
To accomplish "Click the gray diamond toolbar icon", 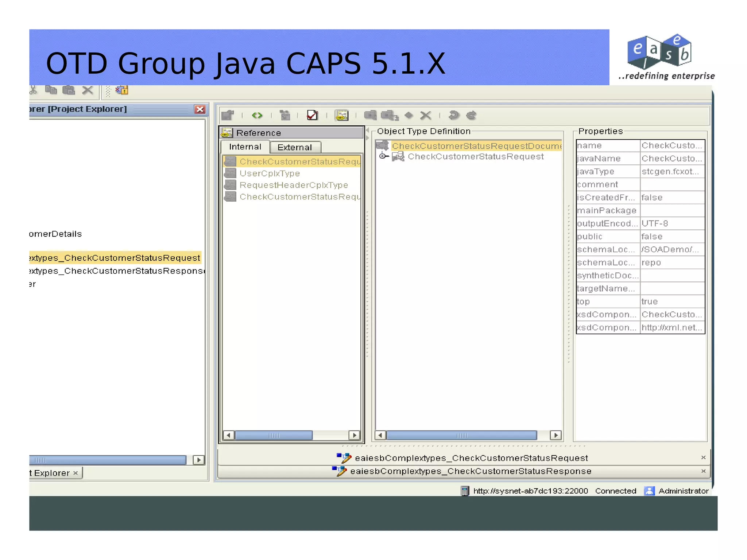I will point(409,115).
